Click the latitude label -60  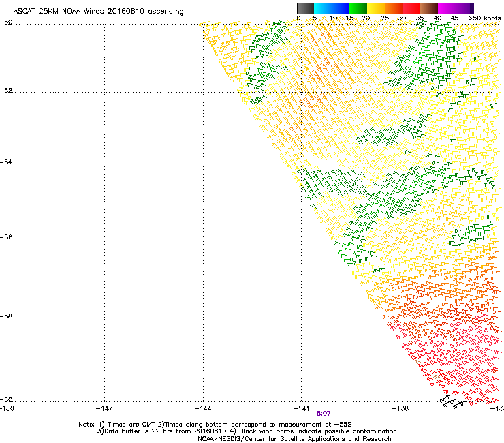point(6,400)
